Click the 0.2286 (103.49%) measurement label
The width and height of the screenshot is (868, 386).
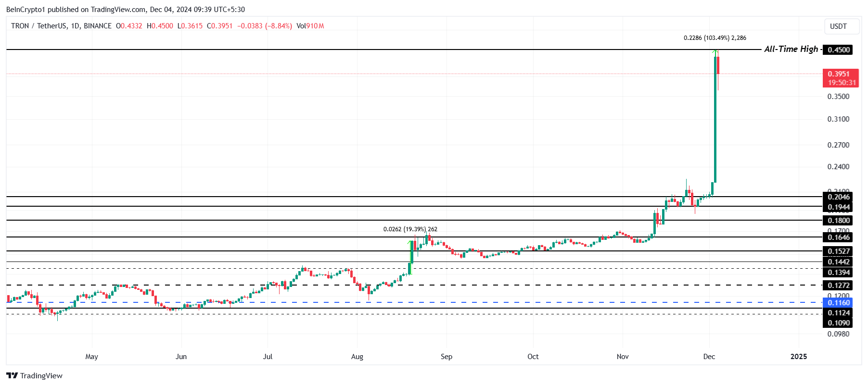click(715, 38)
